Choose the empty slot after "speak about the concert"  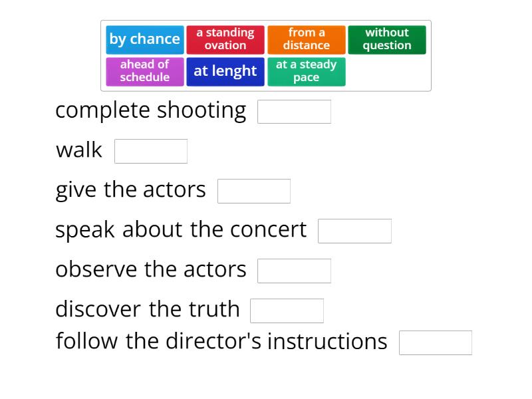(x=354, y=231)
